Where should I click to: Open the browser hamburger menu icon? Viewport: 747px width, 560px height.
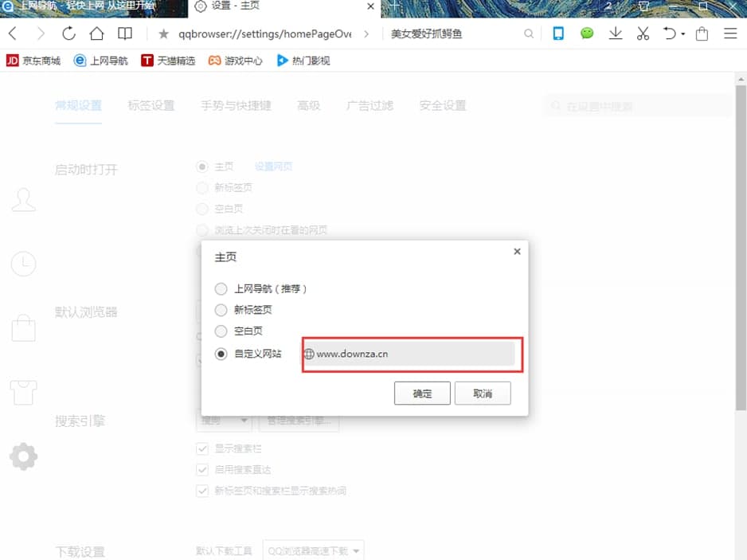point(730,33)
